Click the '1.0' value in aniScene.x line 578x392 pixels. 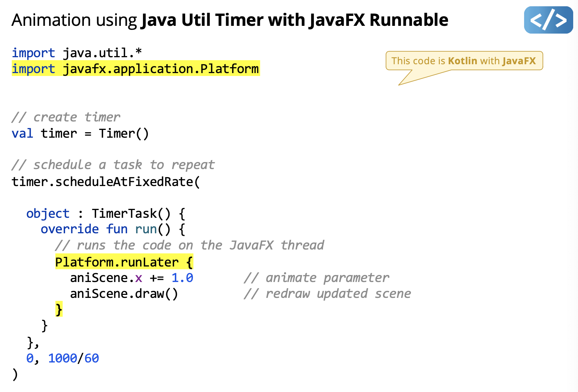(x=182, y=278)
